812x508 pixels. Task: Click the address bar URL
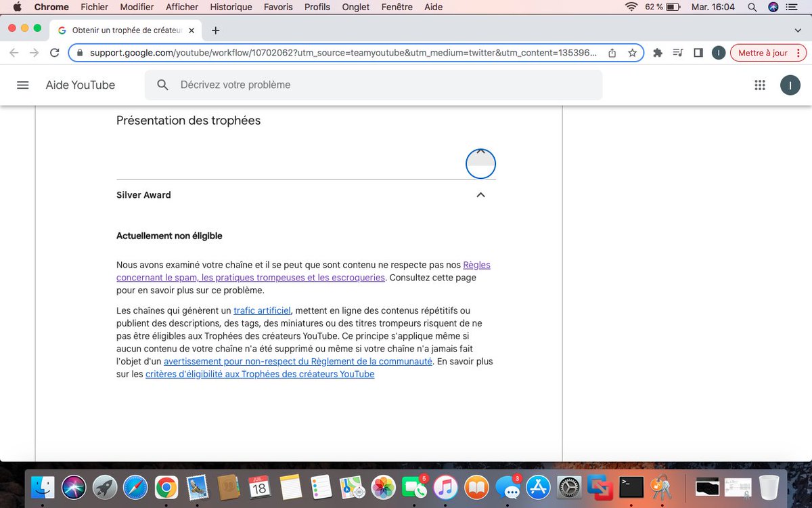point(344,53)
